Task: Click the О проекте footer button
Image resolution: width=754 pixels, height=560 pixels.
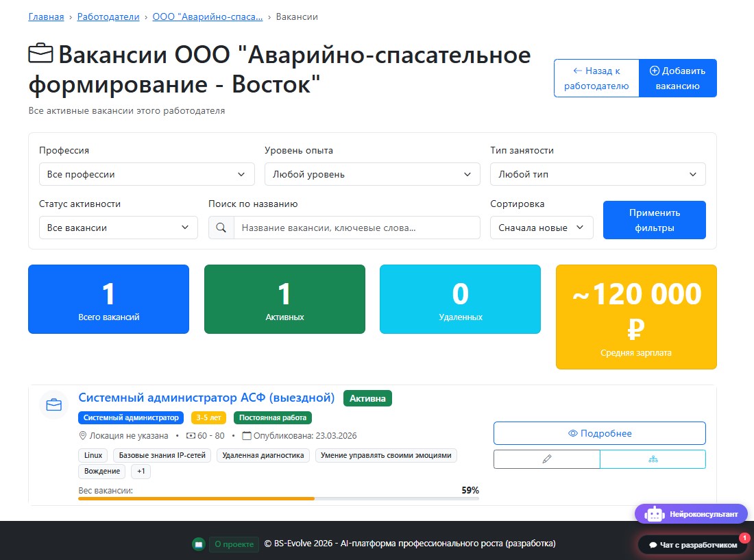Action: click(x=234, y=544)
